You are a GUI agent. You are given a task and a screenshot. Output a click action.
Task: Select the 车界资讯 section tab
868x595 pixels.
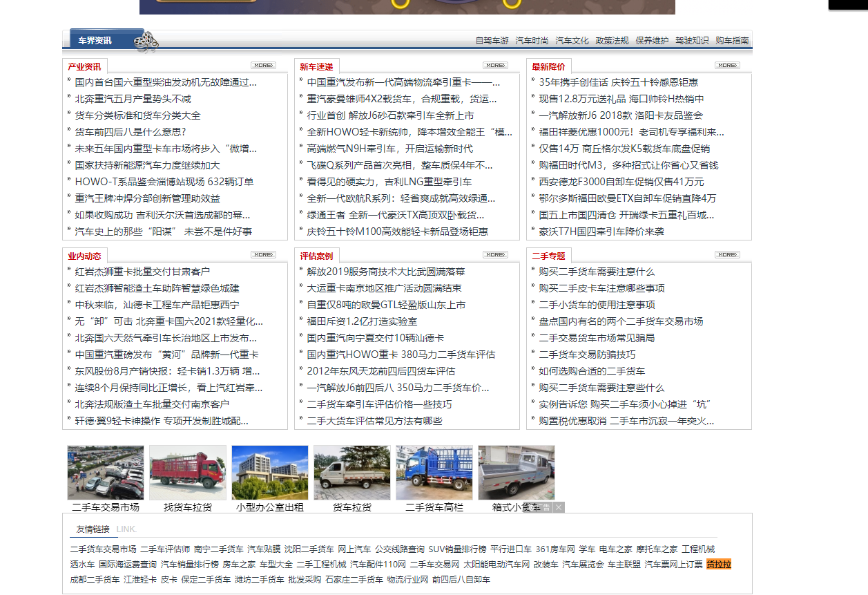point(96,40)
